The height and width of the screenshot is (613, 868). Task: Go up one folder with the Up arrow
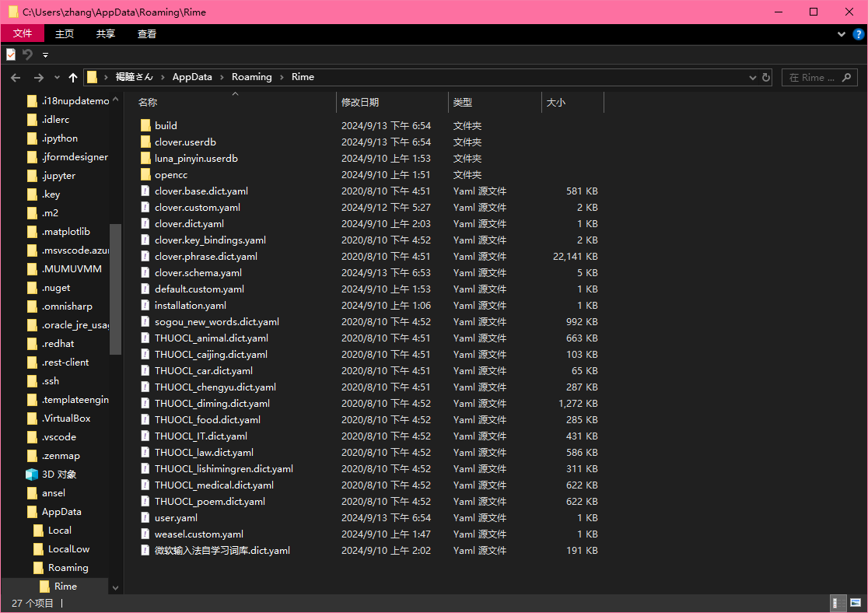(x=73, y=77)
